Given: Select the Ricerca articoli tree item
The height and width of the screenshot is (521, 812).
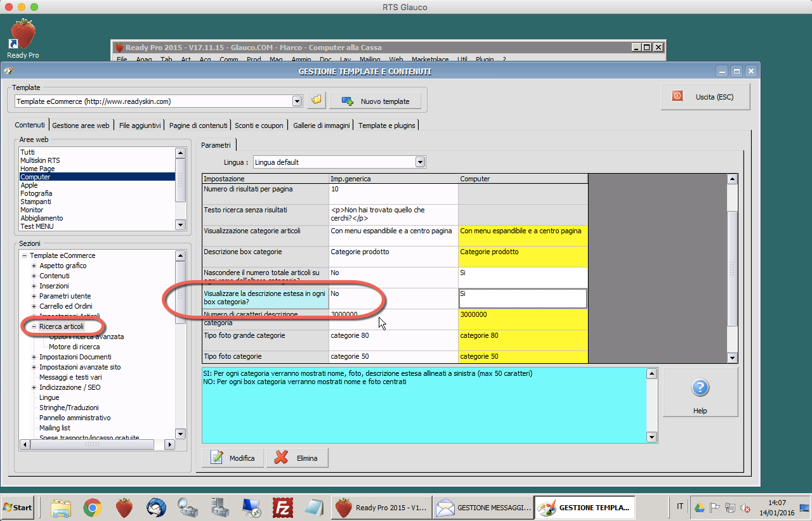Looking at the screenshot, I should click(x=62, y=326).
